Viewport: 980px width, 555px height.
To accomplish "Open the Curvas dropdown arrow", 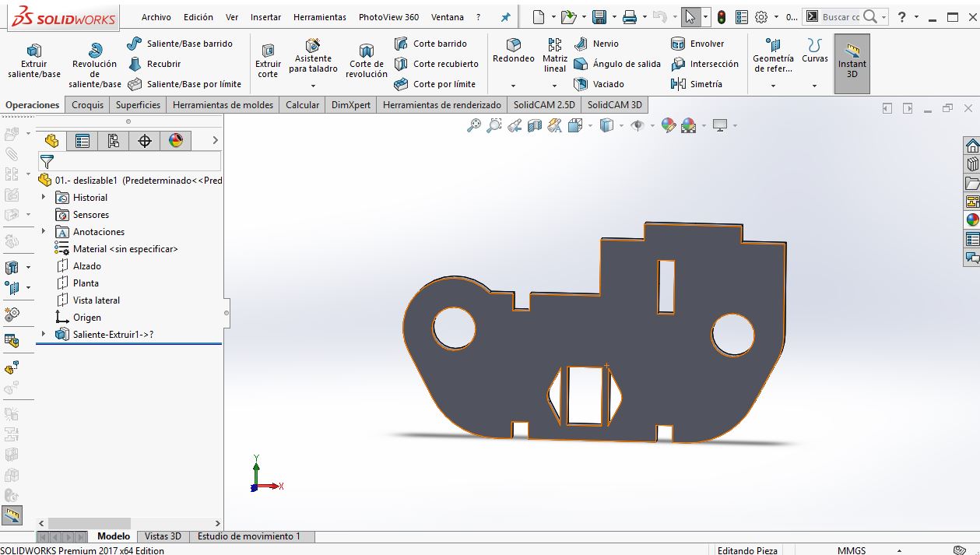I will 815,86.
